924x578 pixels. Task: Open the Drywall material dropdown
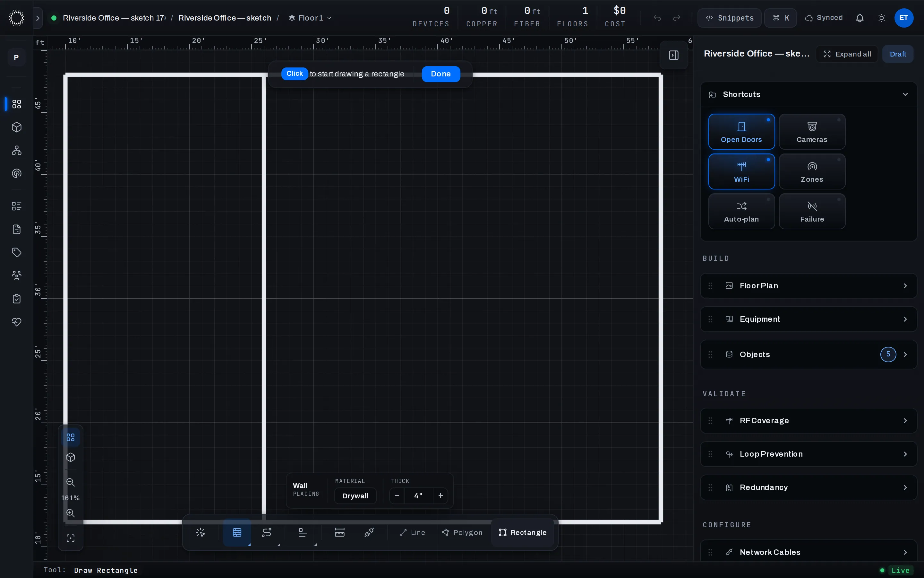355,496
